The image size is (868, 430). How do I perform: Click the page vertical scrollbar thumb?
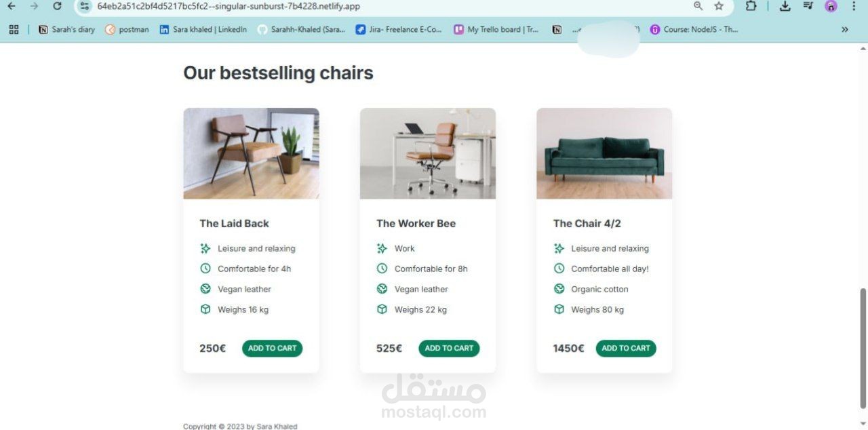(863, 349)
